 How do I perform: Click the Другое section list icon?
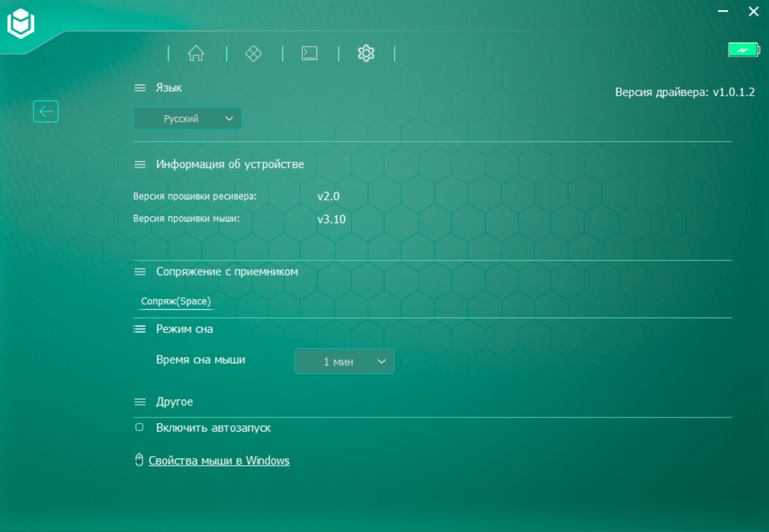(x=140, y=402)
